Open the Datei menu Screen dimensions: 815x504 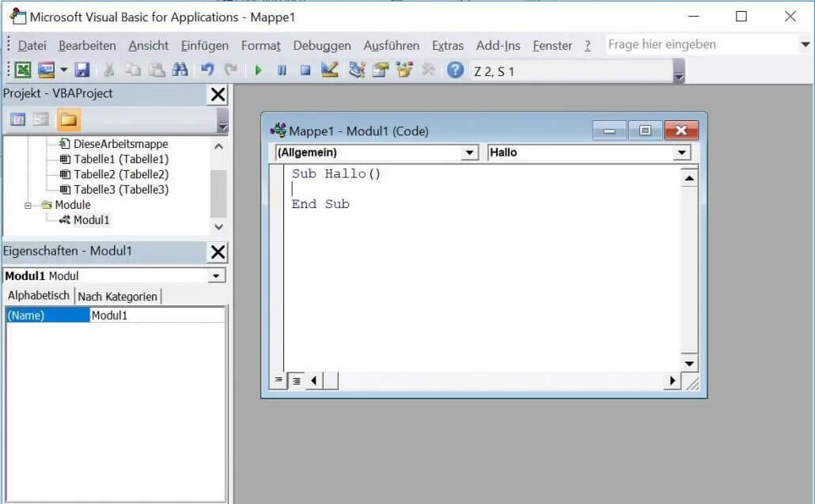(x=32, y=46)
